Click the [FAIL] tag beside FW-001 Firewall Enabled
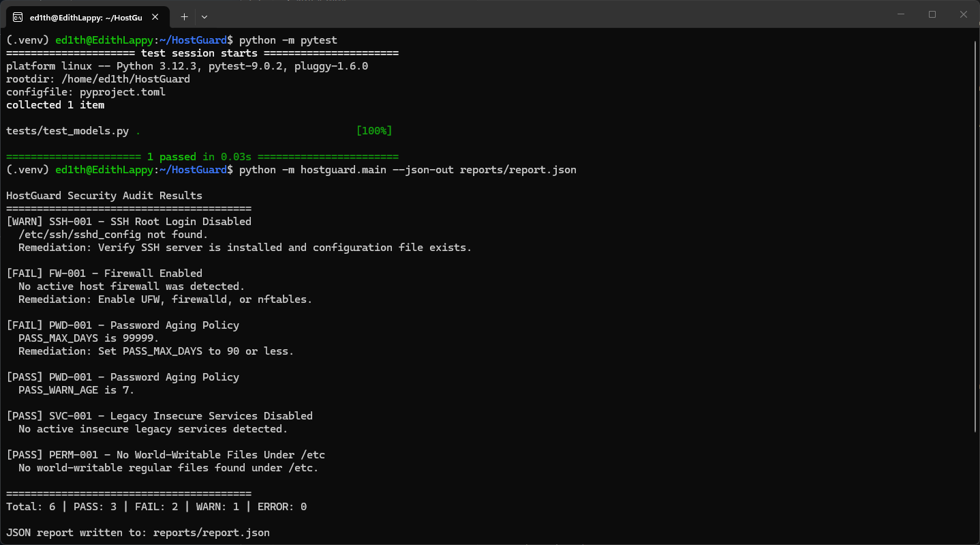This screenshot has height=545, width=980. tap(25, 273)
